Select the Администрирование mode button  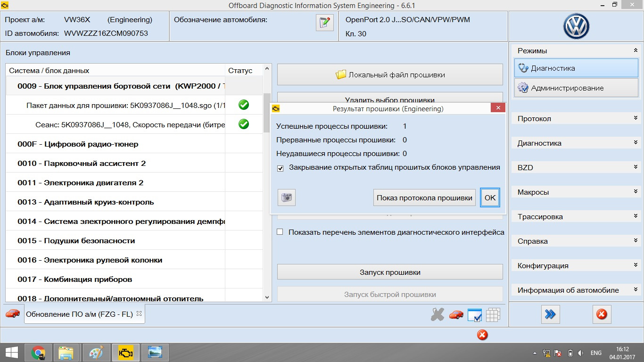pos(576,88)
